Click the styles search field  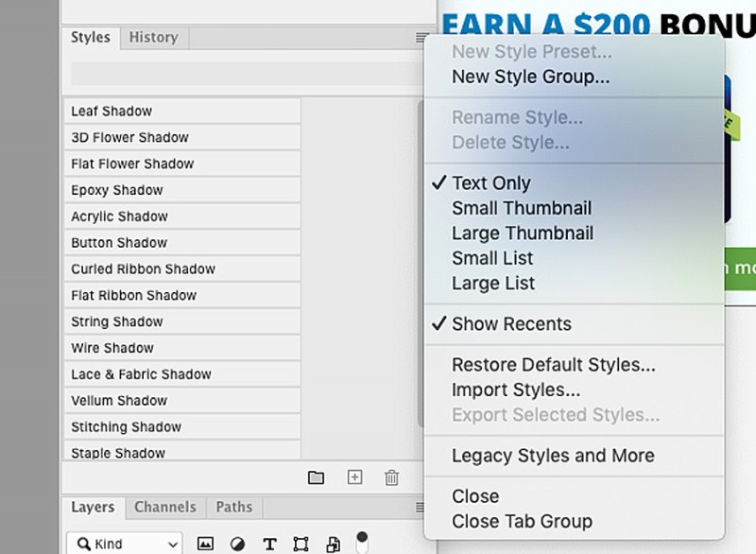pyautogui.click(x=247, y=74)
